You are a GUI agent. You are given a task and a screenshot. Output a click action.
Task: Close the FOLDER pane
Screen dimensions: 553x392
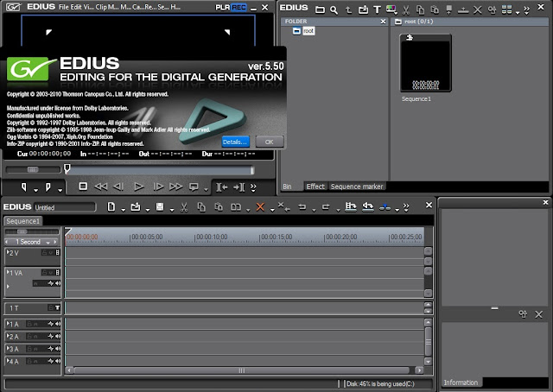pyautogui.click(x=383, y=22)
